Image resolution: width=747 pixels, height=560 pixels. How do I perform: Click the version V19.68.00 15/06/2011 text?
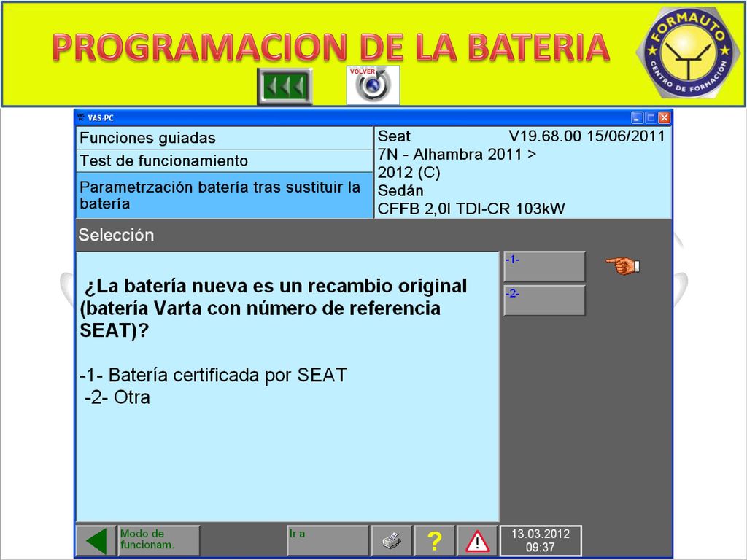point(587,136)
